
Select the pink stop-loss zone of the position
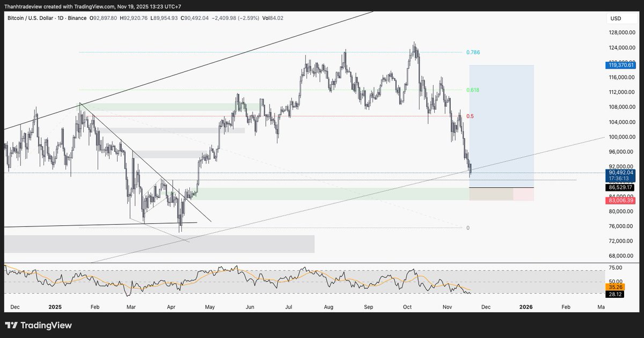(501, 194)
